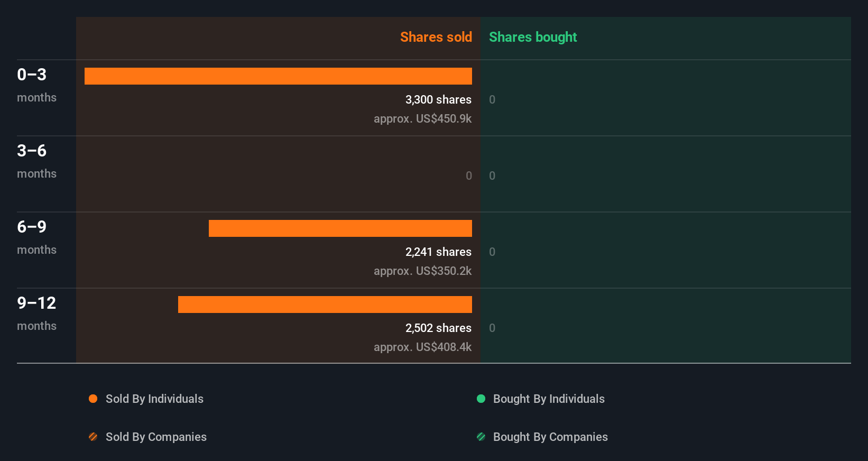Click the 3,300 shares value

pyautogui.click(x=438, y=99)
